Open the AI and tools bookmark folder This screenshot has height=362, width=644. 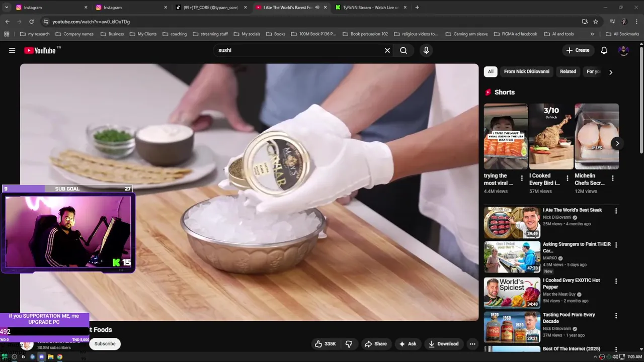click(x=559, y=34)
